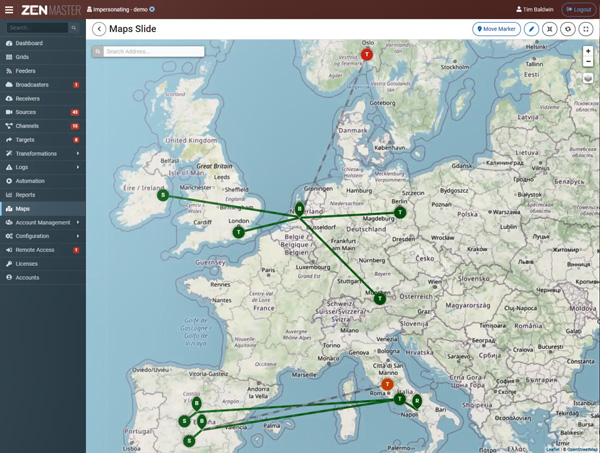Select the green T marker southeast of Roma

click(400, 399)
